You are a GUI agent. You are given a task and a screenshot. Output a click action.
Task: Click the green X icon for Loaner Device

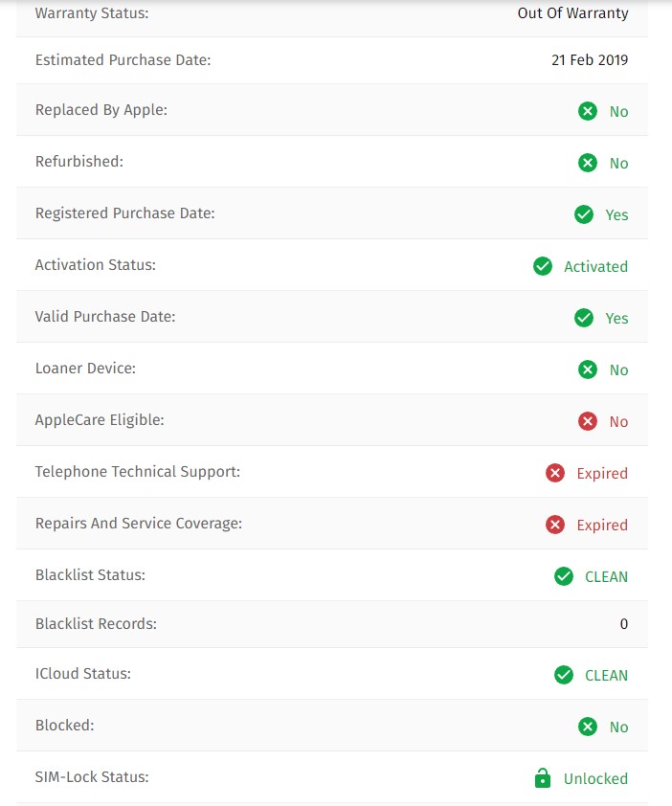pyautogui.click(x=587, y=369)
